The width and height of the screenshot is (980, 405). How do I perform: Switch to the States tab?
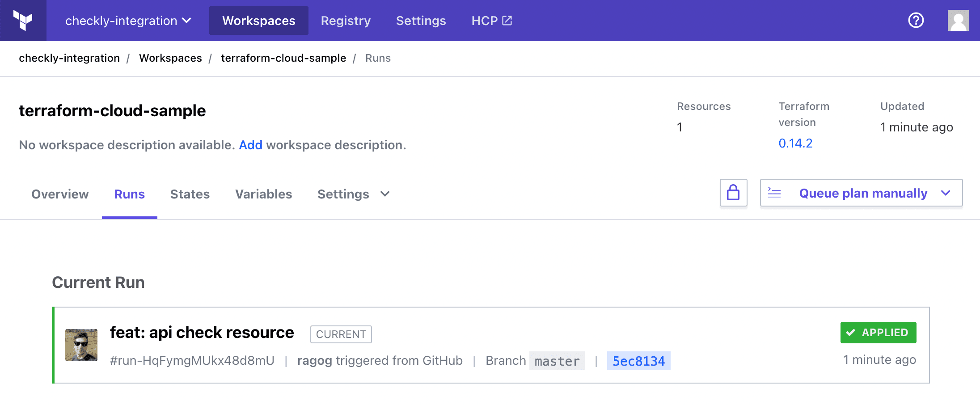pos(190,194)
